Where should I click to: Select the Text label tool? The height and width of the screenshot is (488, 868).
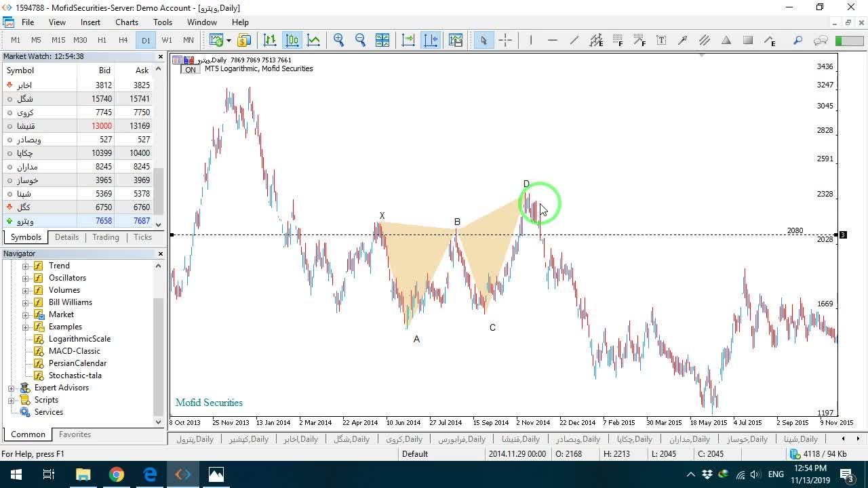tap(661, 40)
